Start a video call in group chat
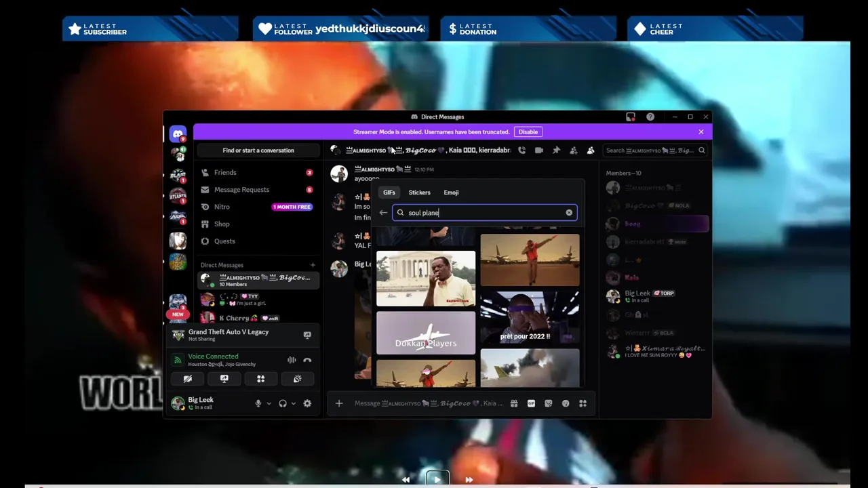868x488 pixels. click(x=539, y=150)
